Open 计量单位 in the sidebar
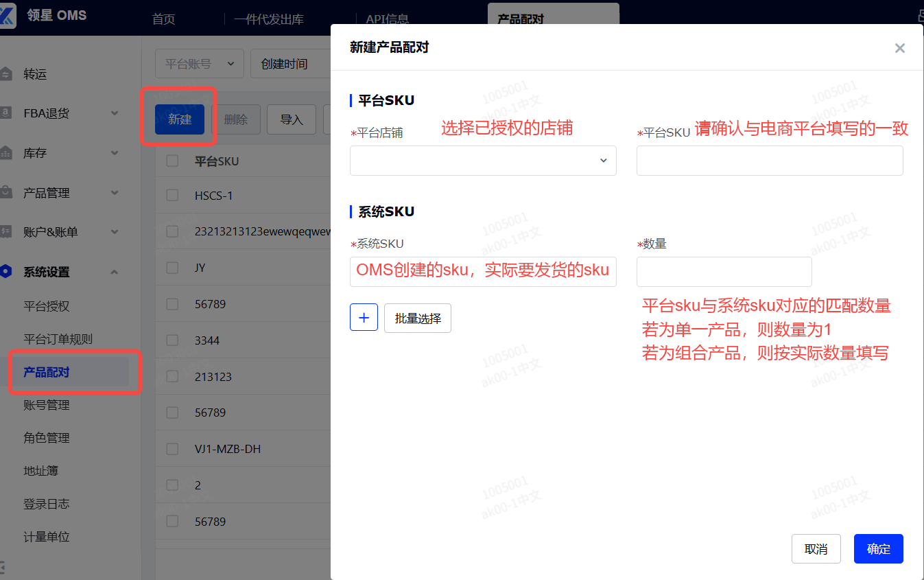The image size is (924, 580). (47, 537)
